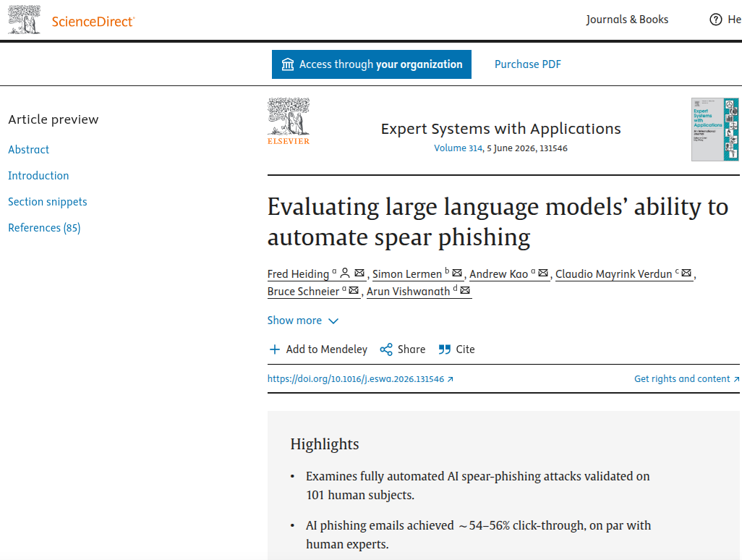
Task: Open the Journals & Books menu
Action: tap(627, 20)
